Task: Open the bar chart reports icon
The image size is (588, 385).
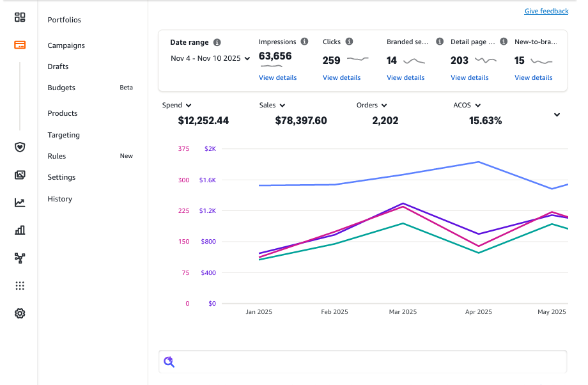Action: tap(20, 230)
